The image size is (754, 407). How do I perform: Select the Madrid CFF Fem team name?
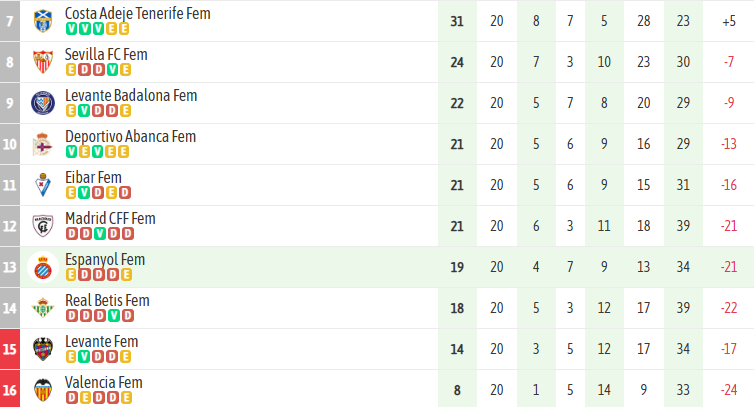(110, 219)
